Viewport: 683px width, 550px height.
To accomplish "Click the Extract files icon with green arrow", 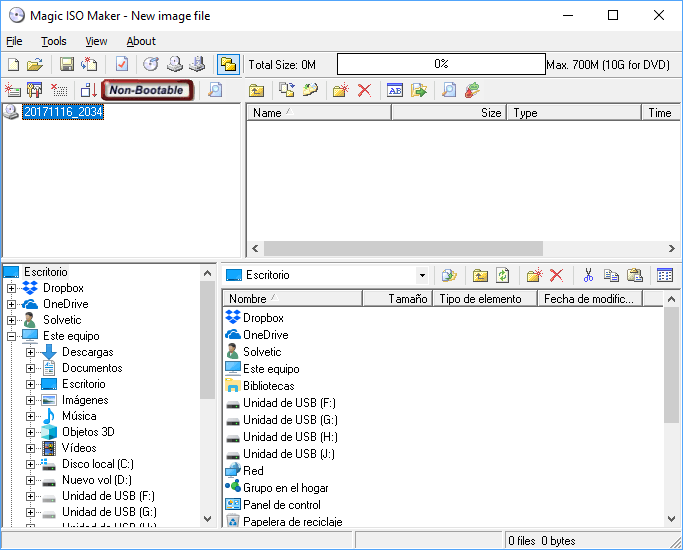I will coord(419,90).
